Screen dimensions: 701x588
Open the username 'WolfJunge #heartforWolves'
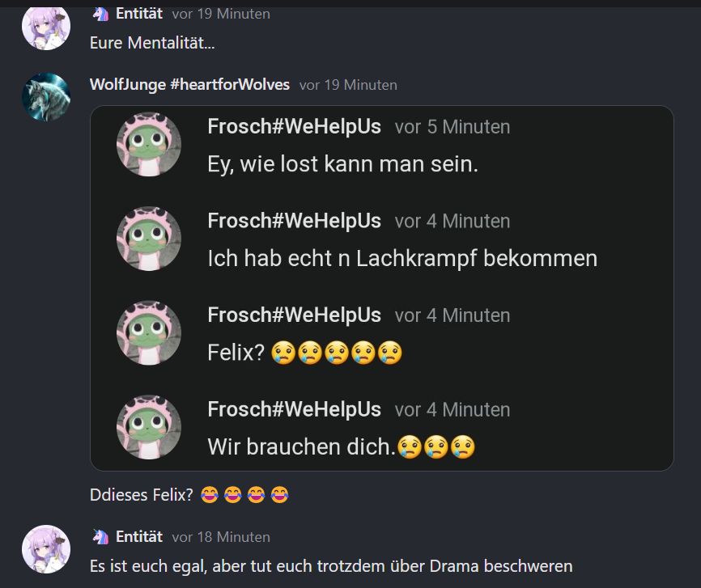point(189,84)
